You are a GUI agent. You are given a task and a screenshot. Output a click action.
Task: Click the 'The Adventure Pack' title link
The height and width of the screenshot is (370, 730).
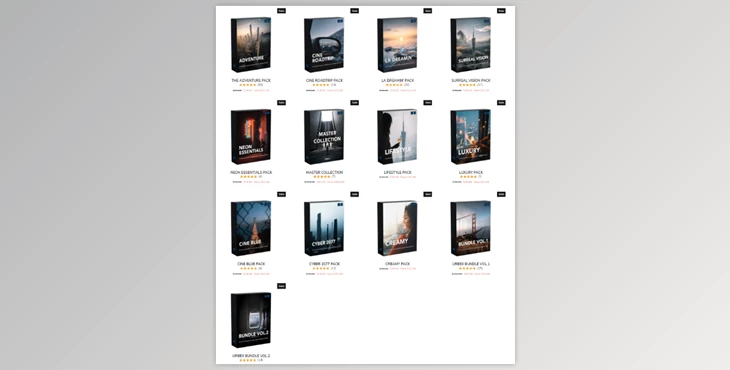(x=251, y=81)
